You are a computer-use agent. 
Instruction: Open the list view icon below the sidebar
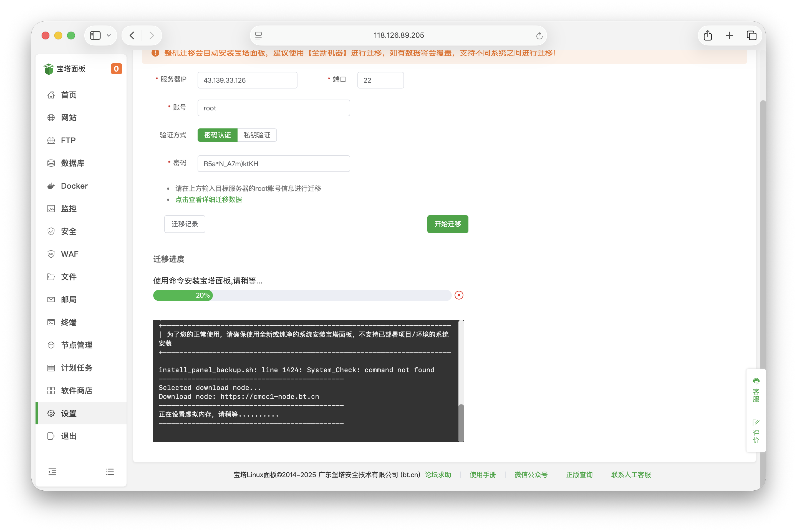tap(110, 472)
